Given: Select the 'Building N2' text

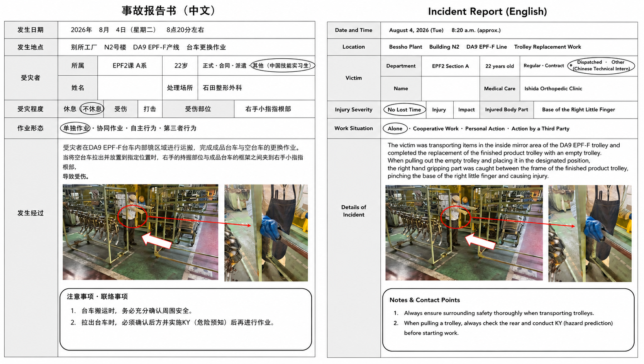Looking at the screenshot, I should coord(444,47).
